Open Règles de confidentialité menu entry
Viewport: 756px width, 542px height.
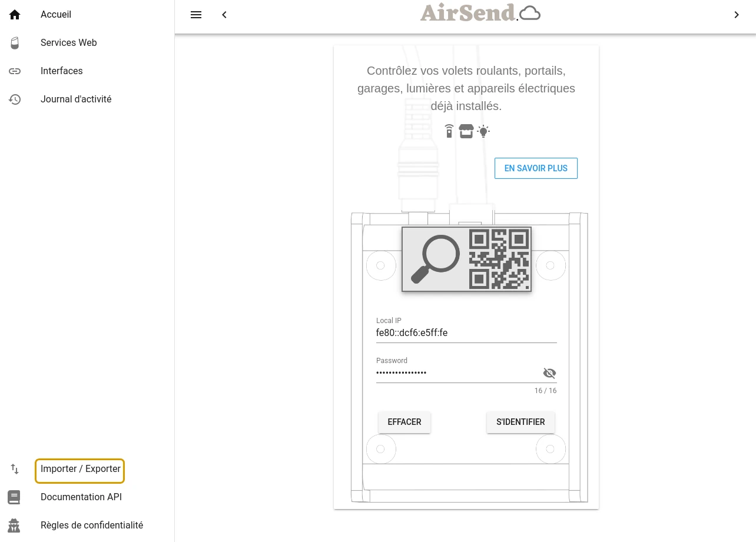click(92, 526)
